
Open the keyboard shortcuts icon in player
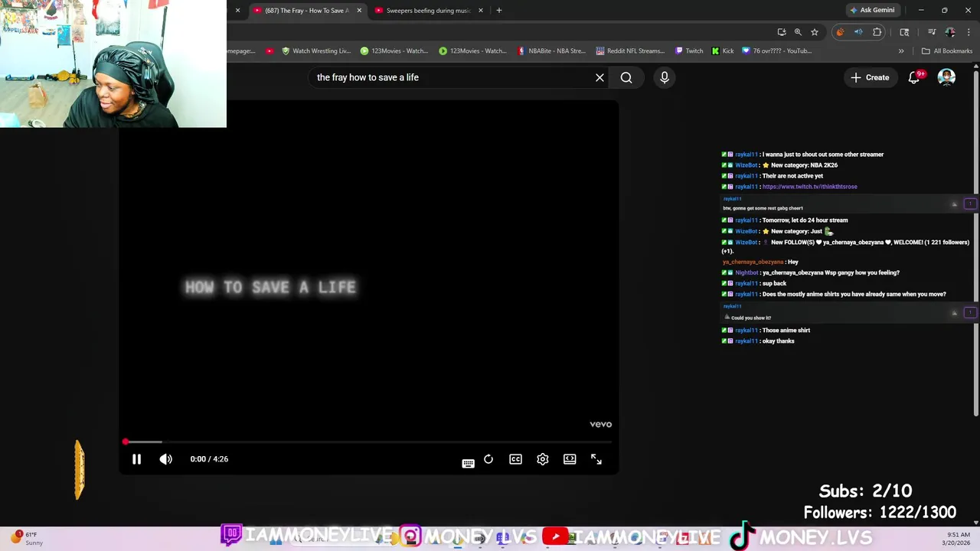pos(468,462)
